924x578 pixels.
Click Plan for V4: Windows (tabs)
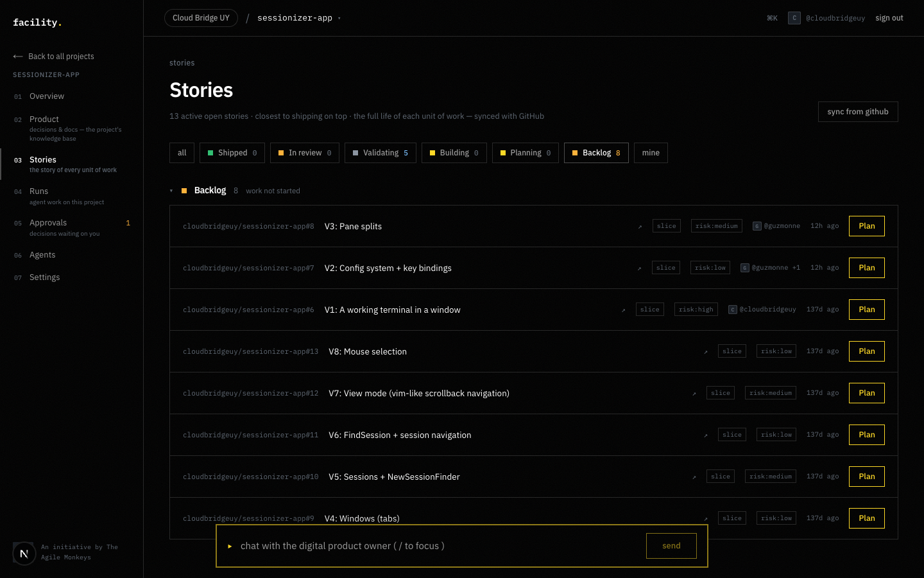(x=867, y=518)
